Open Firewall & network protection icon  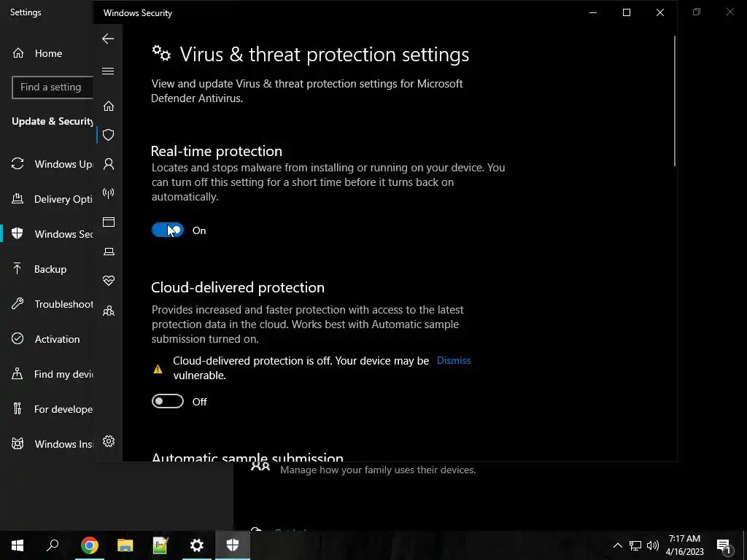109,193
